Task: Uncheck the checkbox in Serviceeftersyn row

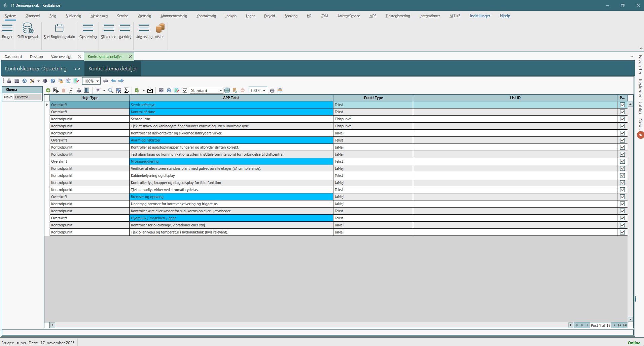Action: coord(622,105)
